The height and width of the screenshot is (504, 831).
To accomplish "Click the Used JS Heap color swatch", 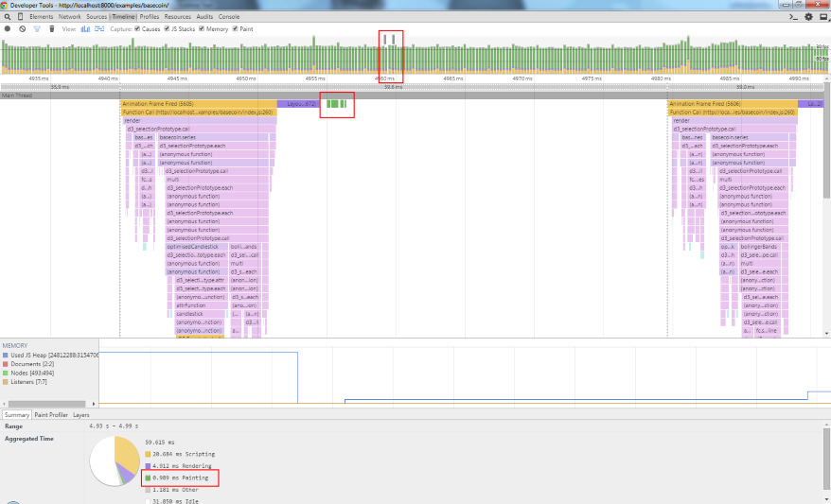I will (x=4, y=354).
